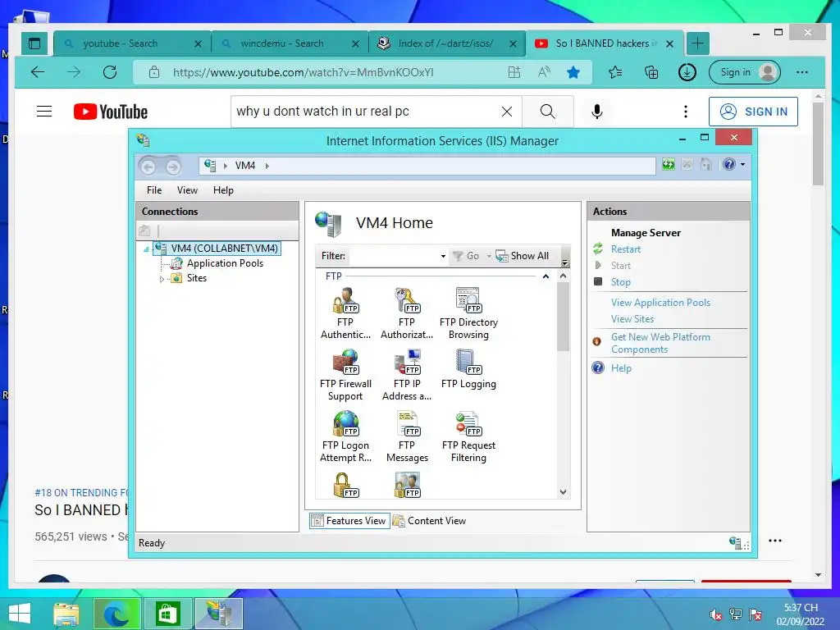
Task: Switch to wincdemu - Search tab
Action: pos(290,43)
